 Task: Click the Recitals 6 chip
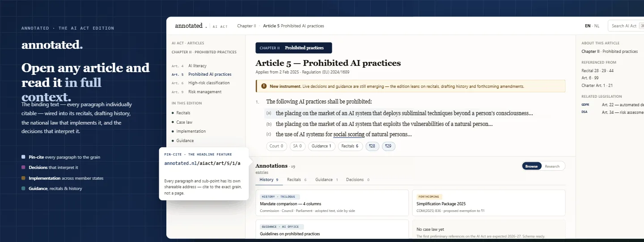coord(350,146)
